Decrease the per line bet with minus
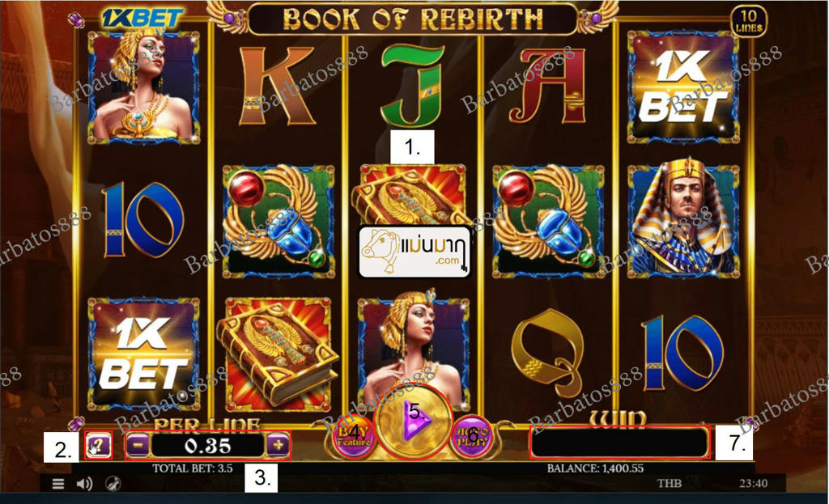 138,446
